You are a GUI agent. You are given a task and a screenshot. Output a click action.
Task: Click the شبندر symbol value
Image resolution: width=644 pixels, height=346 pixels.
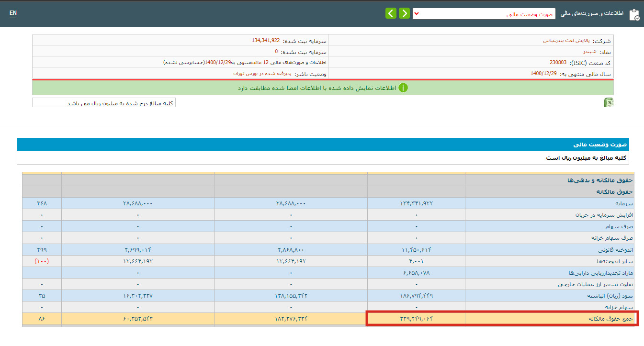coord(589,52)
